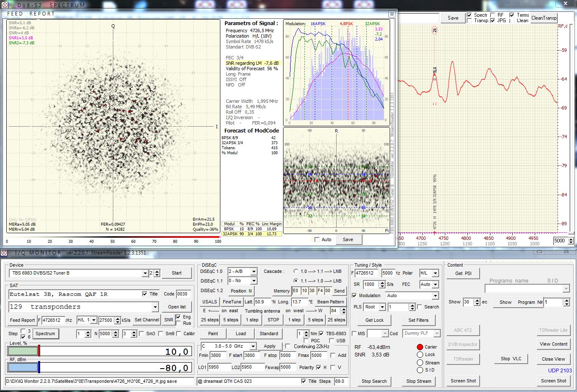
Task: Enable Polarity V checkbox
Action: click(332, 367)
